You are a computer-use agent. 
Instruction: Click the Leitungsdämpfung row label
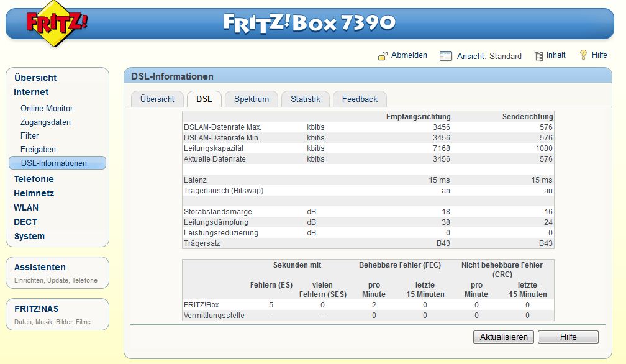216,222
